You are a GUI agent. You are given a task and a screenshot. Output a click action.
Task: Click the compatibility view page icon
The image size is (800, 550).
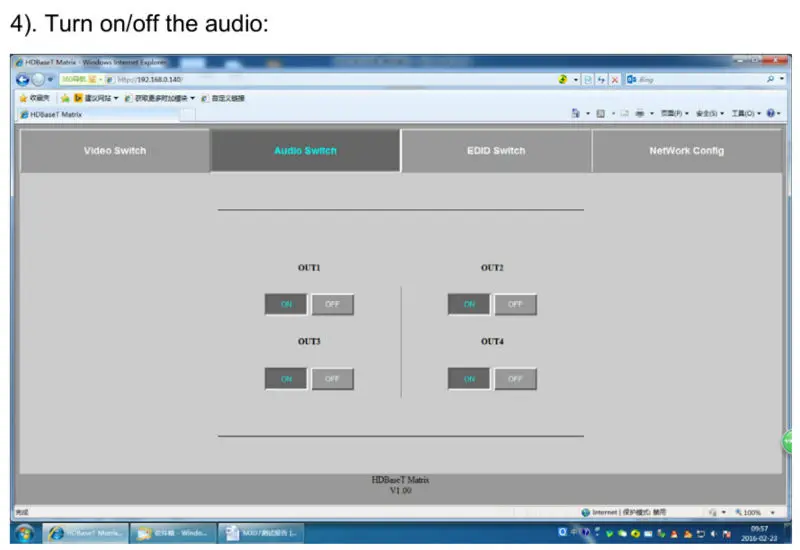coord(588,80)
